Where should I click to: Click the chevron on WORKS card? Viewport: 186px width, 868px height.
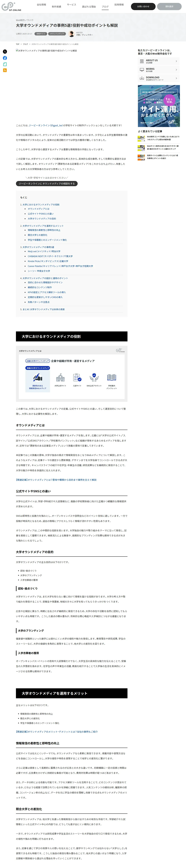pos(176,70)
